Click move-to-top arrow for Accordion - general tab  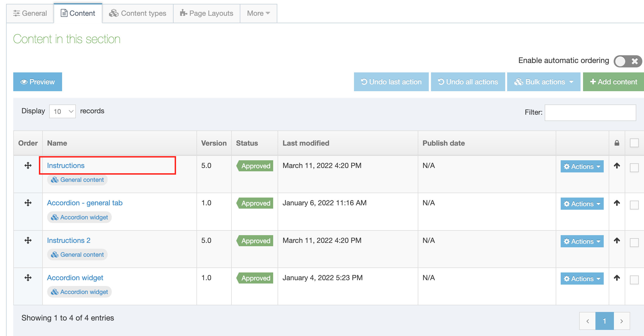(617, 203)
